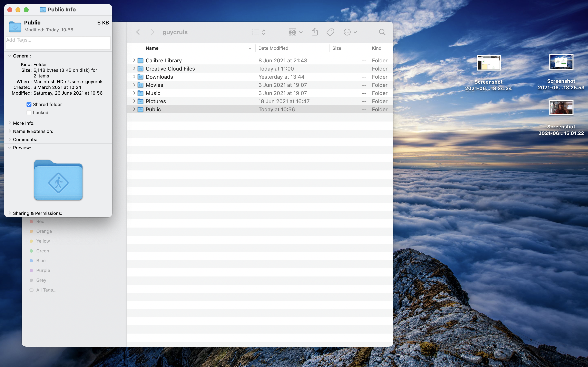
Task: Click the Finder back navigation arrow
Action: 138,32
